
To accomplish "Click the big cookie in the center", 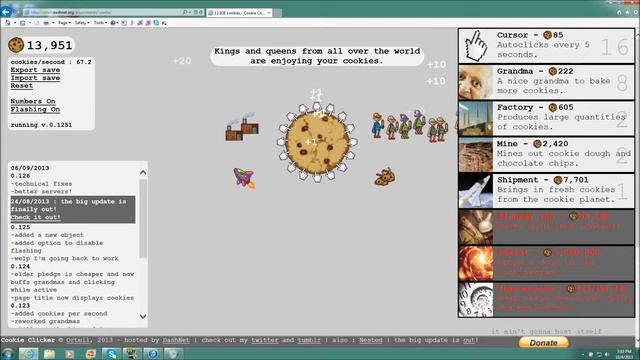I will [317, 142].
